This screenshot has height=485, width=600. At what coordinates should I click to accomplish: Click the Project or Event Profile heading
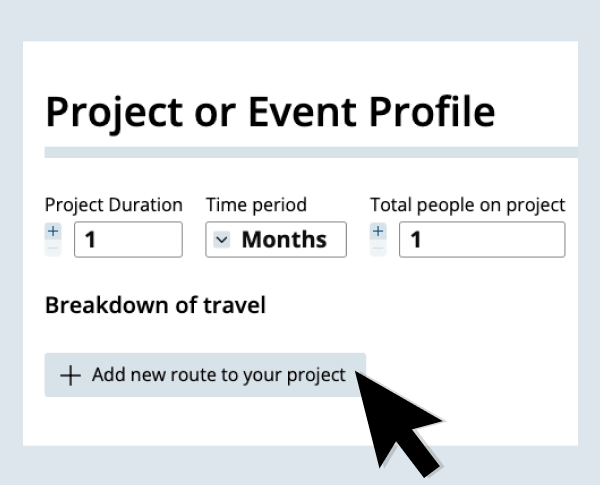pyautogui.click(x=270, y=112)
